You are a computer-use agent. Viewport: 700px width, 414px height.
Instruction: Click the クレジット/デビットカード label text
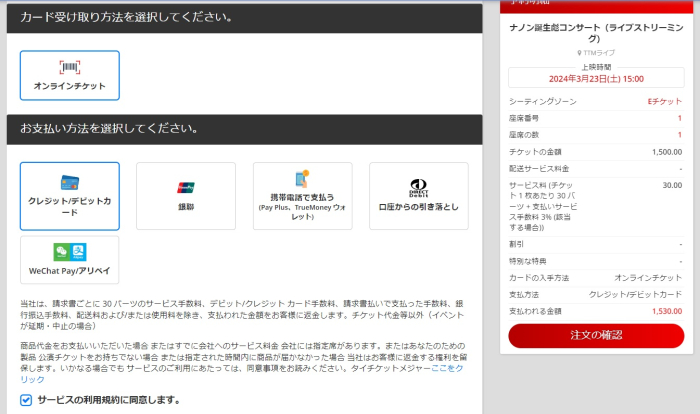(70, 206)
